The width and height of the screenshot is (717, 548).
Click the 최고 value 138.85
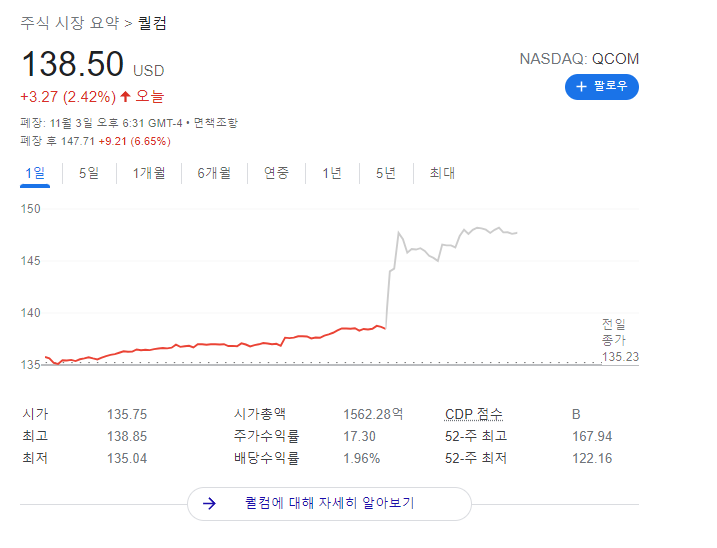tap(127, 436)
